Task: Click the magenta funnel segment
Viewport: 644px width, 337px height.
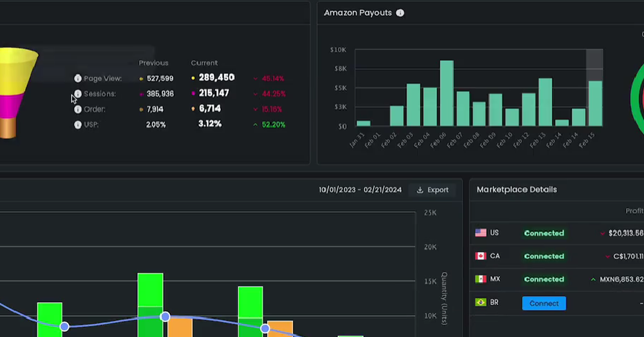Action: pyautogui.click(x=10, y=106)
